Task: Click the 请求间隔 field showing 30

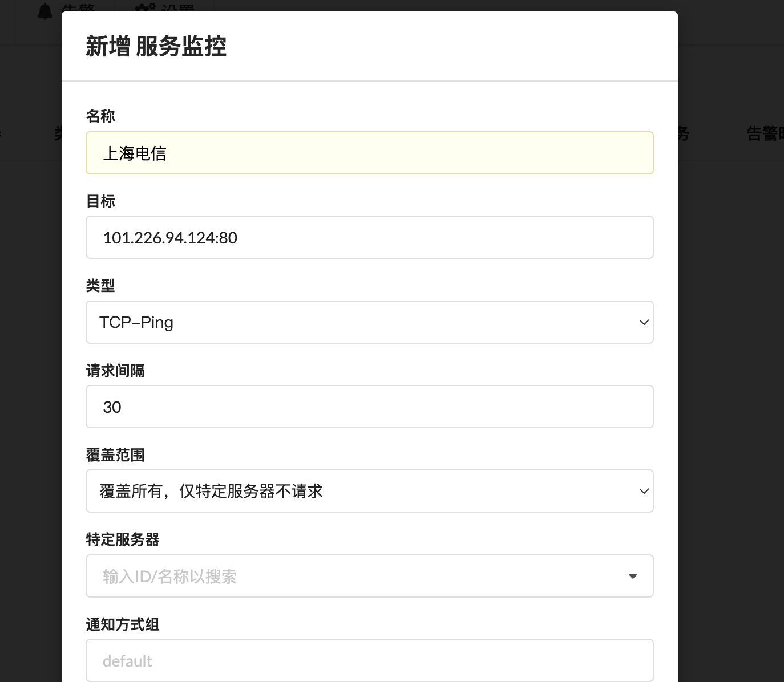Action: 369,407
